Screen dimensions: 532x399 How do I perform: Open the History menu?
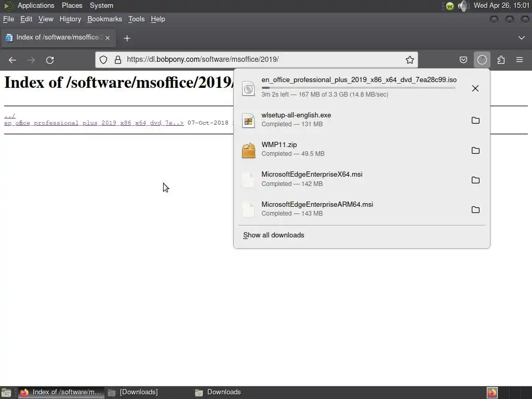click(x=70, y=19)
